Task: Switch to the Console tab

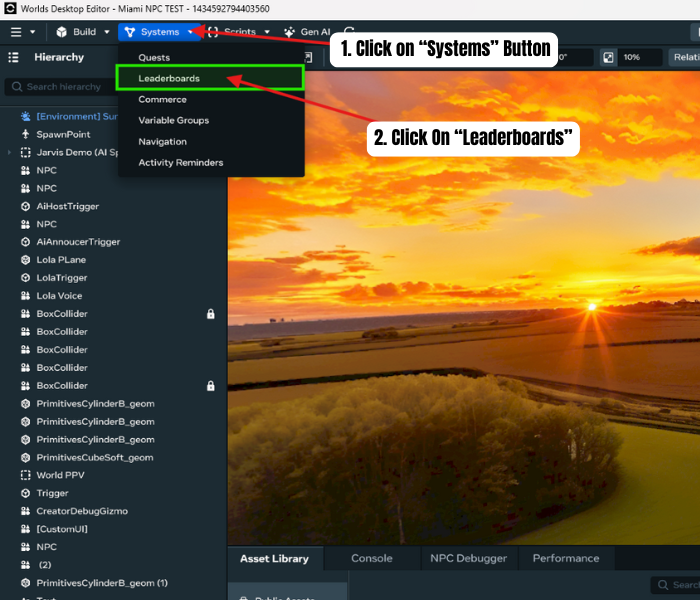Action: click(371, 558)
